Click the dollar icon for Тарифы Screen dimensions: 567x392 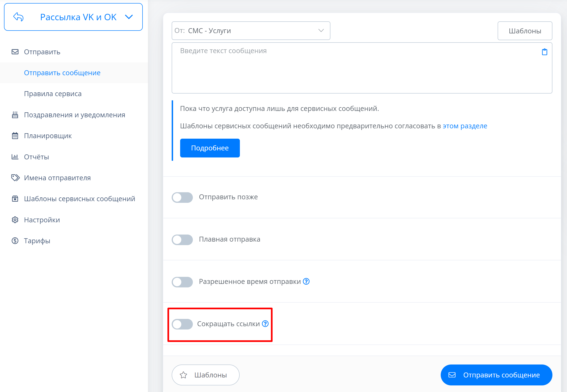point(15,241)
